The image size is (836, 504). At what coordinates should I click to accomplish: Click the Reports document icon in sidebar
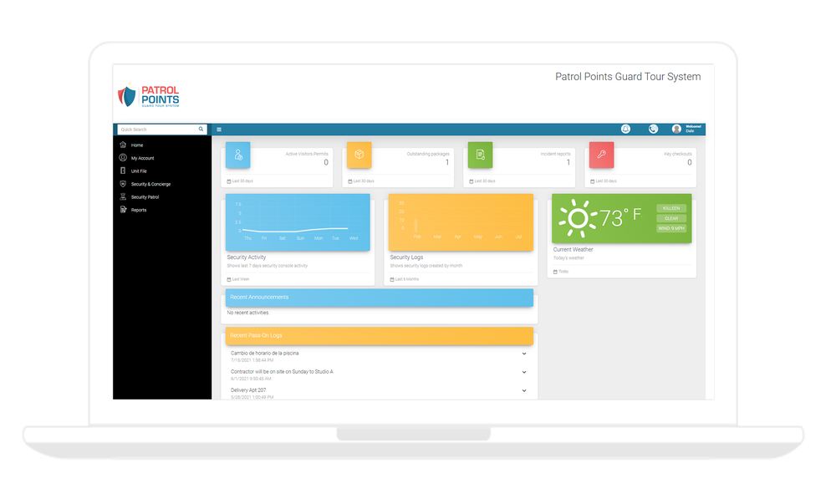(123, 210)
